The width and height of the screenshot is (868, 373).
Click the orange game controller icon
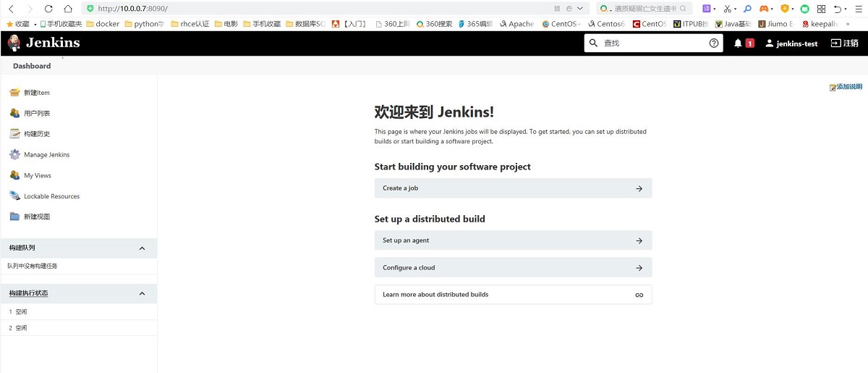tap(764, 9)
